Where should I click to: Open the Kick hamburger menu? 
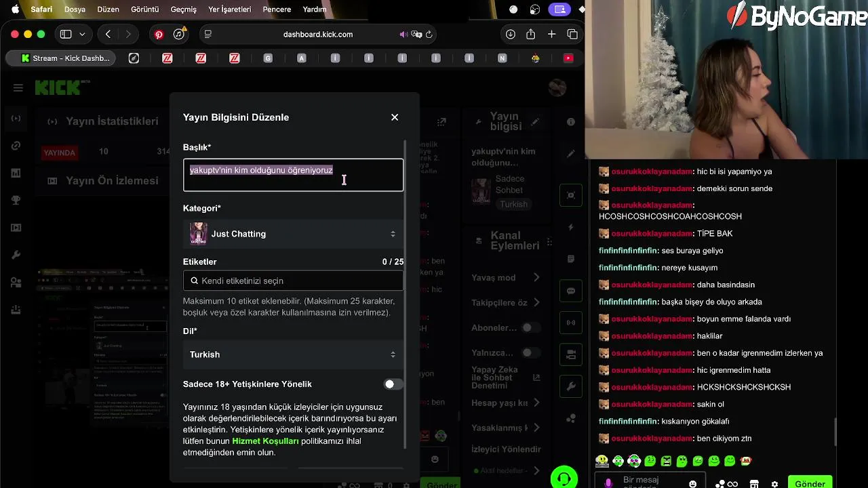[x=18, y=87]
